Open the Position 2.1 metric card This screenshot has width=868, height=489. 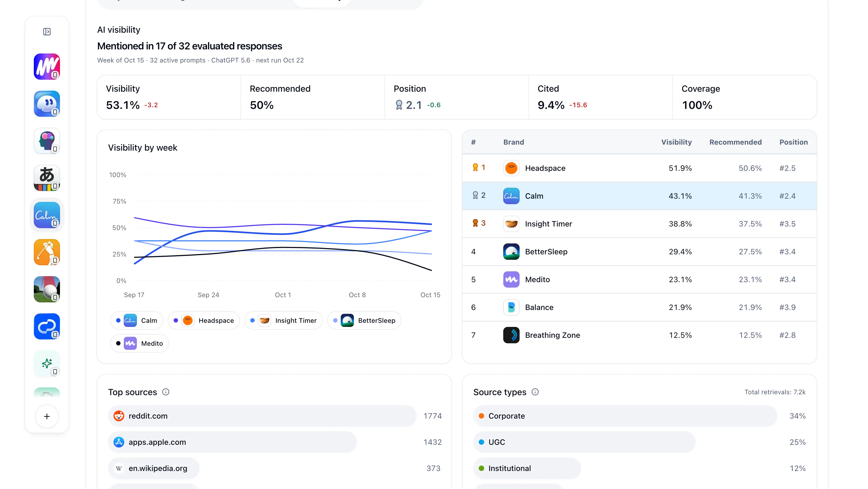click(457, 97)
